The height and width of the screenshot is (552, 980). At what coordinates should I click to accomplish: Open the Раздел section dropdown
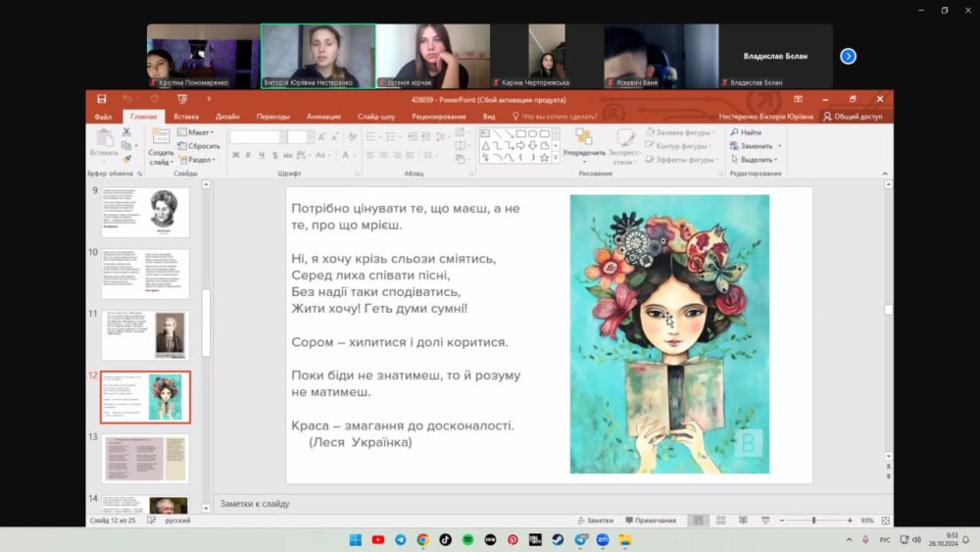197,160
